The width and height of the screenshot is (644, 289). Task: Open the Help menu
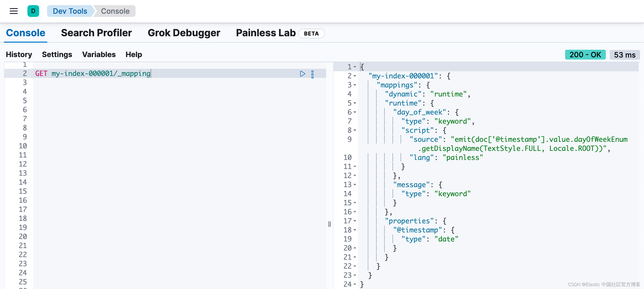(133, 55)
